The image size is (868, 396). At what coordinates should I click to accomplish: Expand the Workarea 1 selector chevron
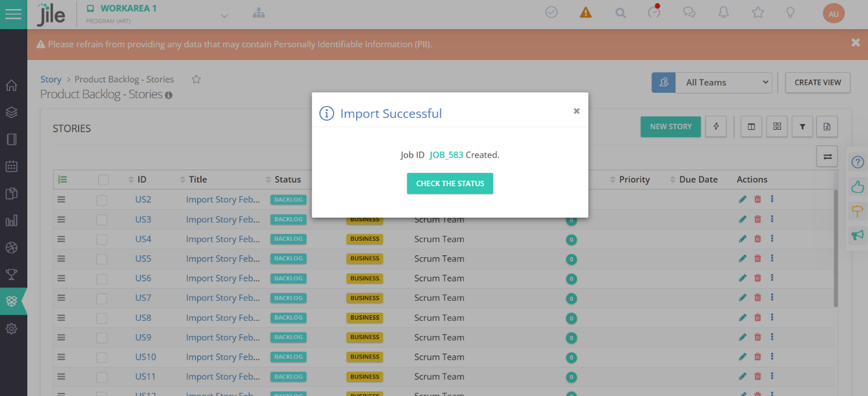pyautogui.click(x=224, y=16)
